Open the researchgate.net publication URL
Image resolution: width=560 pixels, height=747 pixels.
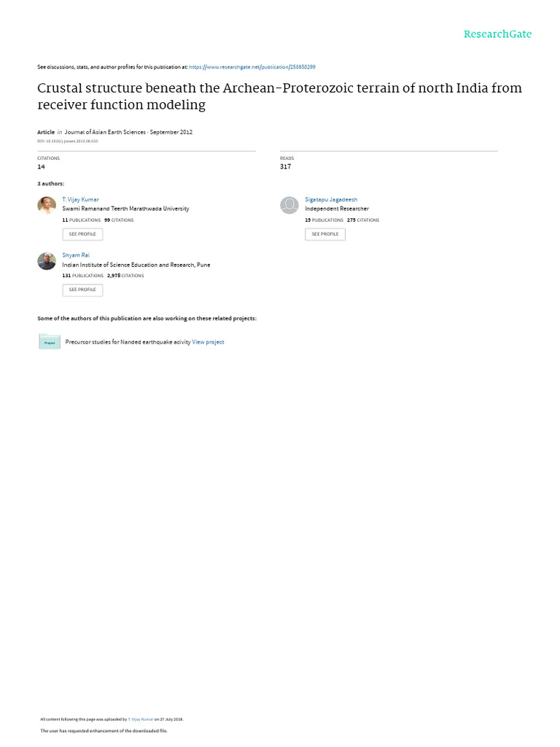(252, 67)
